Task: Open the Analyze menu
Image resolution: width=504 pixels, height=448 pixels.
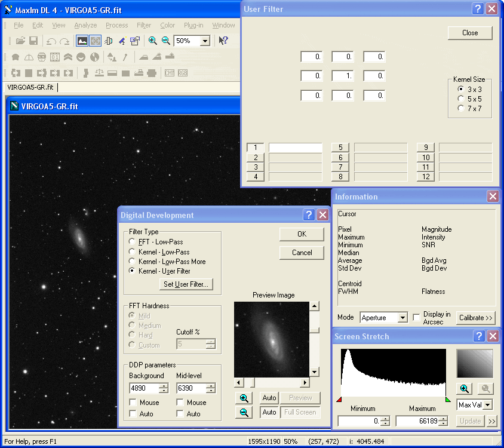Action: (85, 25)
